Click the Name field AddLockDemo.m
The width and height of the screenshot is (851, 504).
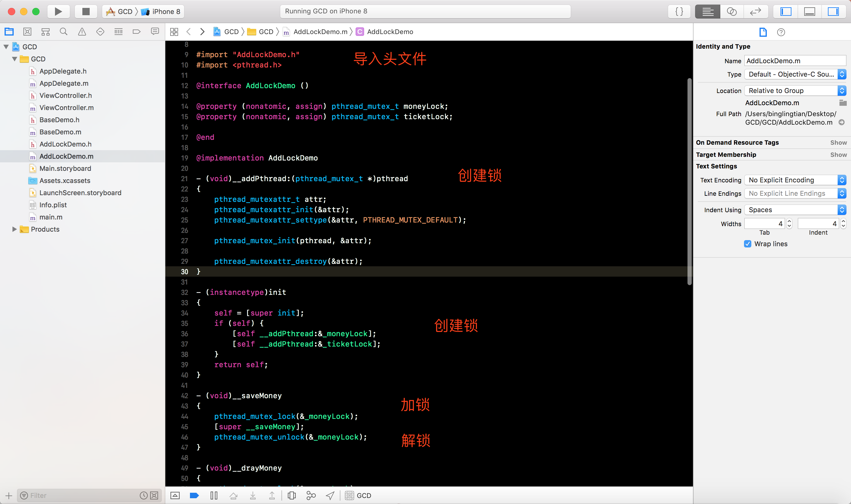coord(795,61)
